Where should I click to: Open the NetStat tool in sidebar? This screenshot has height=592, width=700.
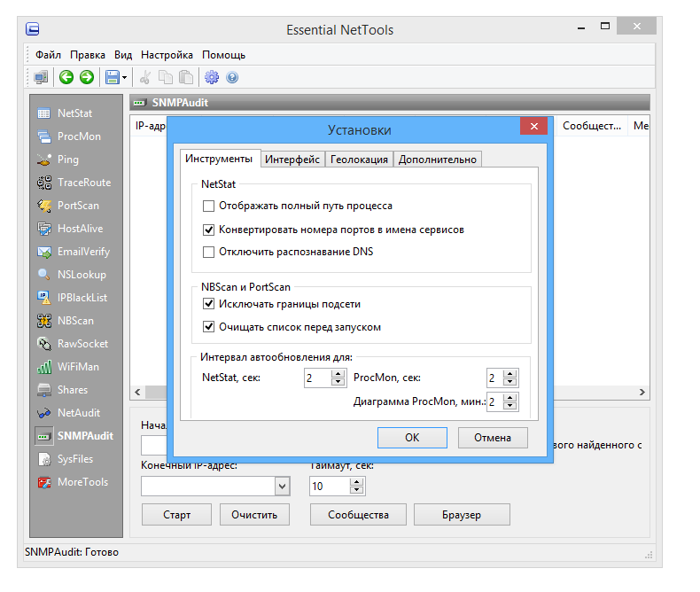[x=66, y=113]
